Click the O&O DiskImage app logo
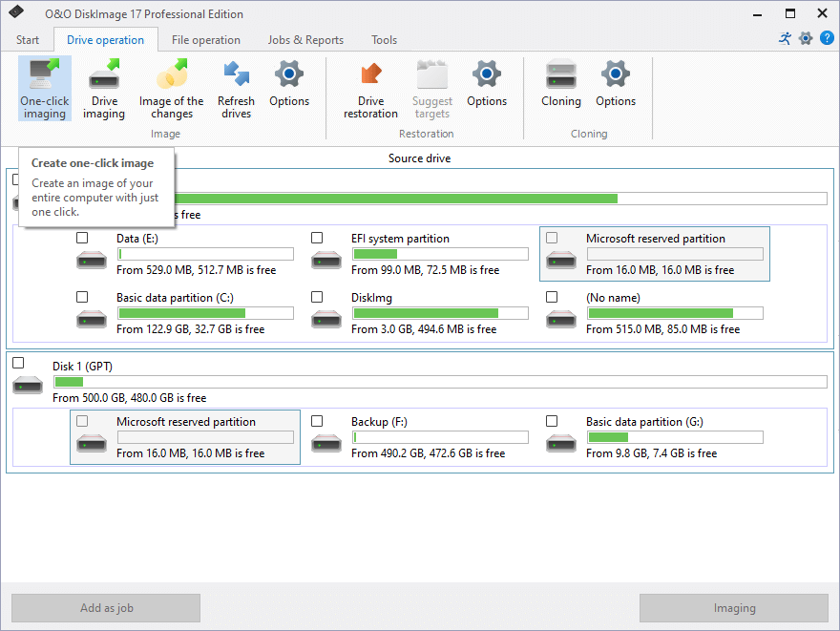Image resolution: width=840 pixels, height=631 pixels. tap(16, 11)
